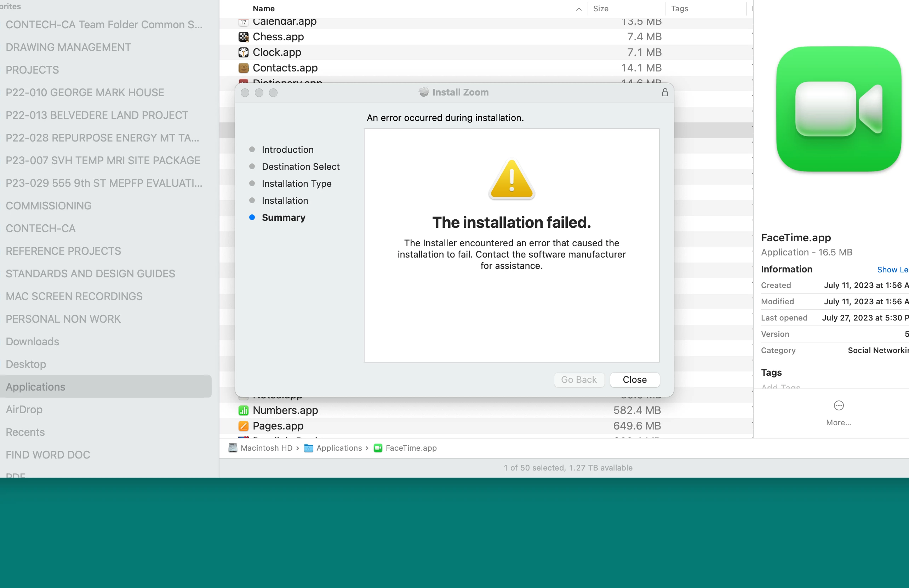Click the Size column header
This screenshot has width=909, height=588.
(x=600, y=9)
